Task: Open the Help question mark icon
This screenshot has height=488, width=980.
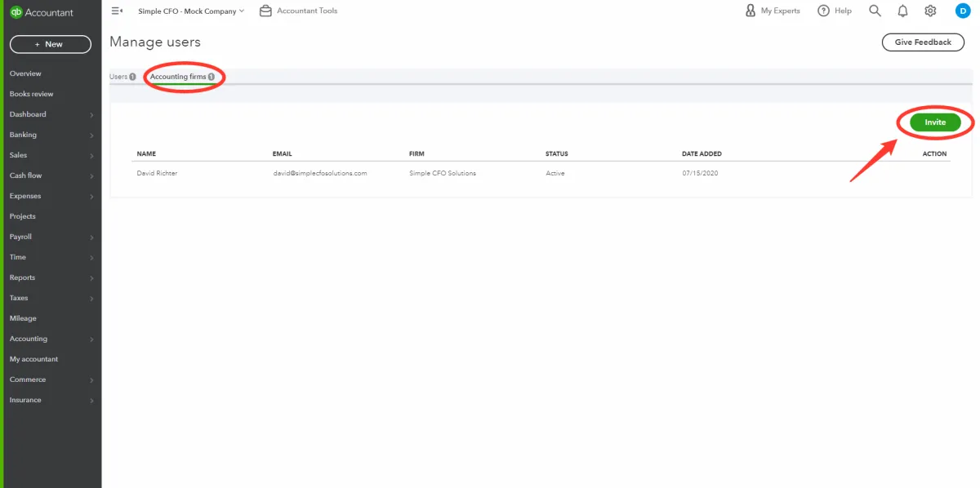Action: [x=824, y=11]
